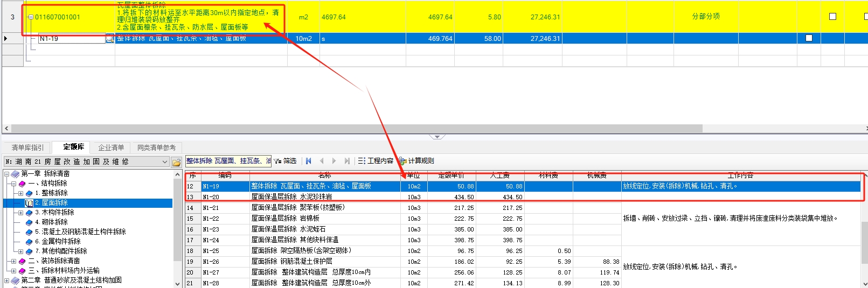Collapse the 一、结构拆除 node
This screenshot has height=288, width=868.
pos(13,184)
